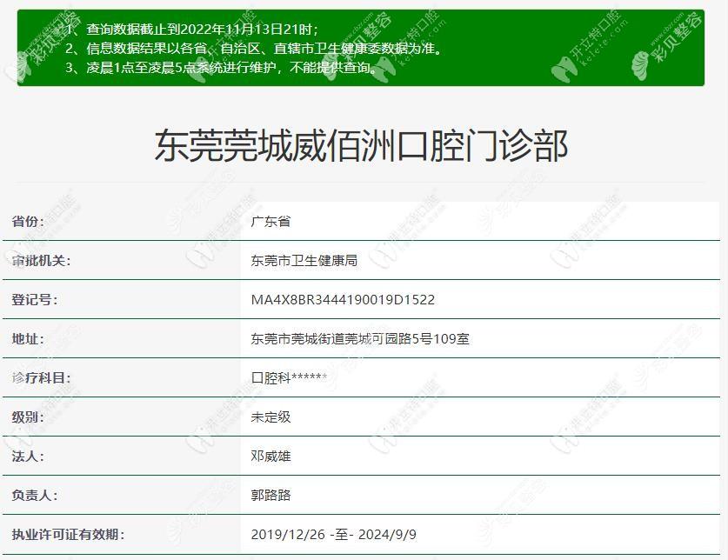The image size is (728, 560).
Task: Click notice line 查询数据截止到2022年11月13日21时
Action: coord(191,30)
